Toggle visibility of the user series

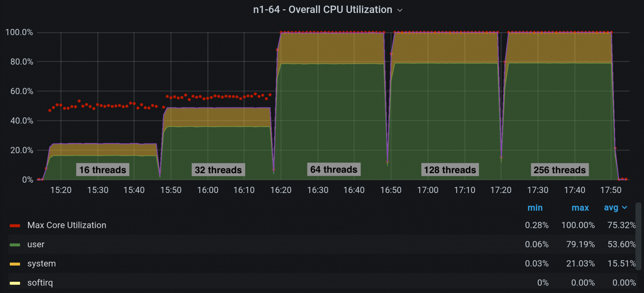(x=36, y=244)
